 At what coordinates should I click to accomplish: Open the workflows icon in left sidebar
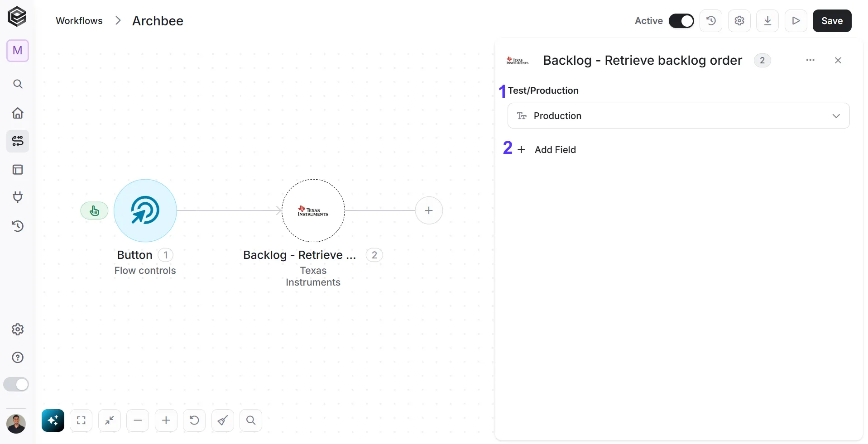pyautogui.click(x=18, y=141)
